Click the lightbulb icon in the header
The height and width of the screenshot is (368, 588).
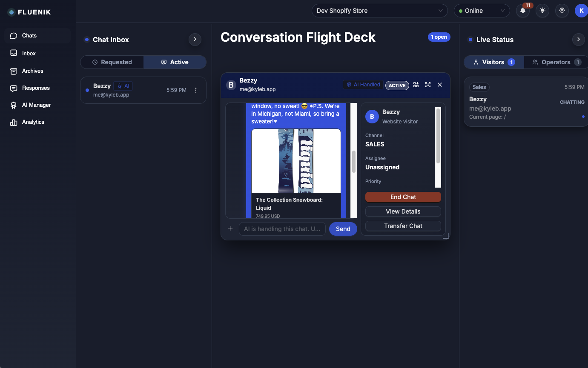coord(542,11)
